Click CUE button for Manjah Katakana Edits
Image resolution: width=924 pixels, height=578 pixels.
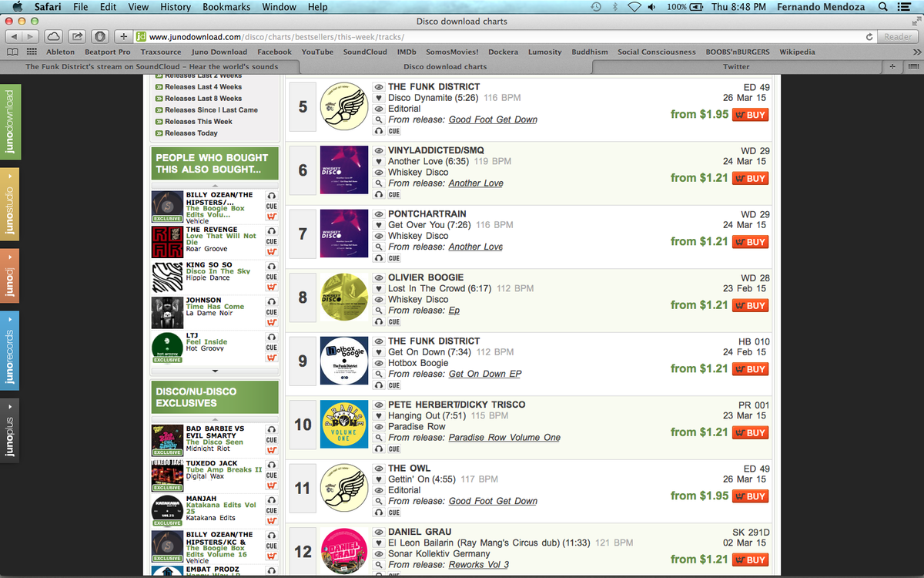click(x=271, y=510)
